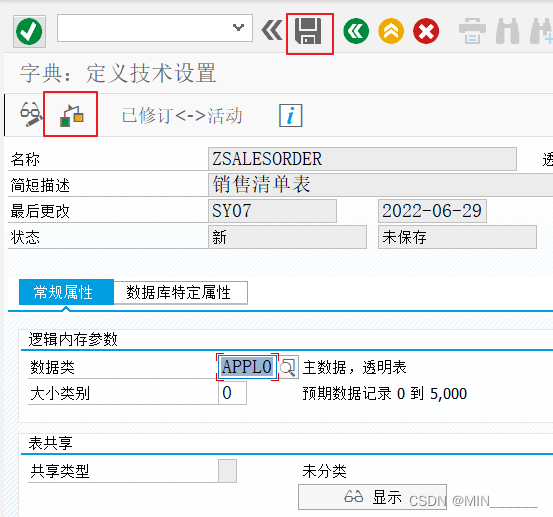Viewport: 553px width, 517px height.
Task: Click the 逻辑内存参数 group header
Action: click(73, 339)
